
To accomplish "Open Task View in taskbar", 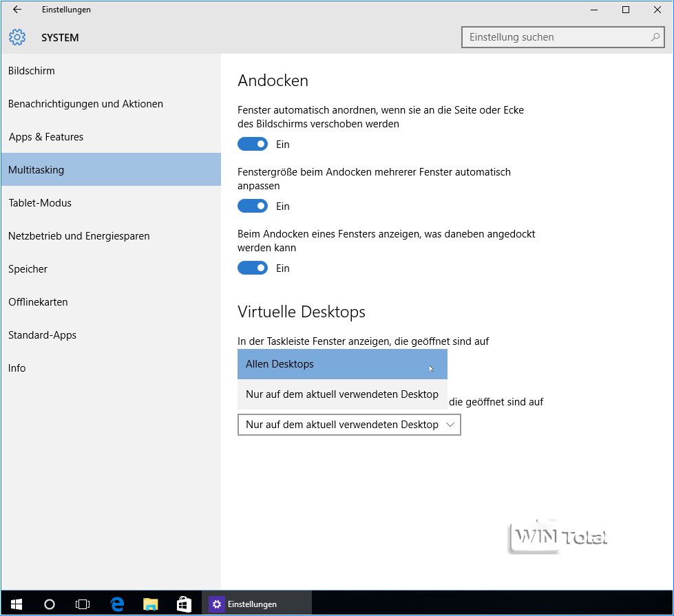I will (x=83, y=604).
